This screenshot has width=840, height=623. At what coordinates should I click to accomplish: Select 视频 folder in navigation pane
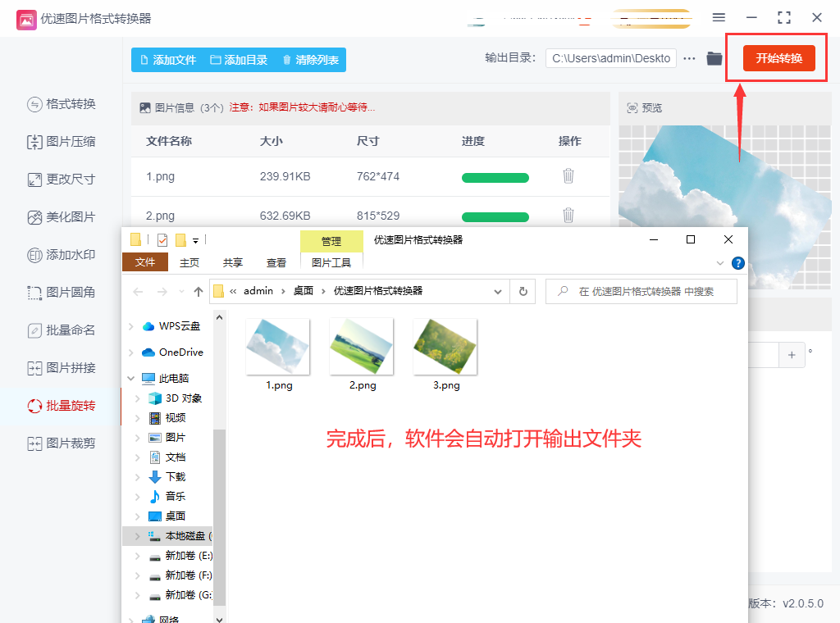[x=167, y=418]
